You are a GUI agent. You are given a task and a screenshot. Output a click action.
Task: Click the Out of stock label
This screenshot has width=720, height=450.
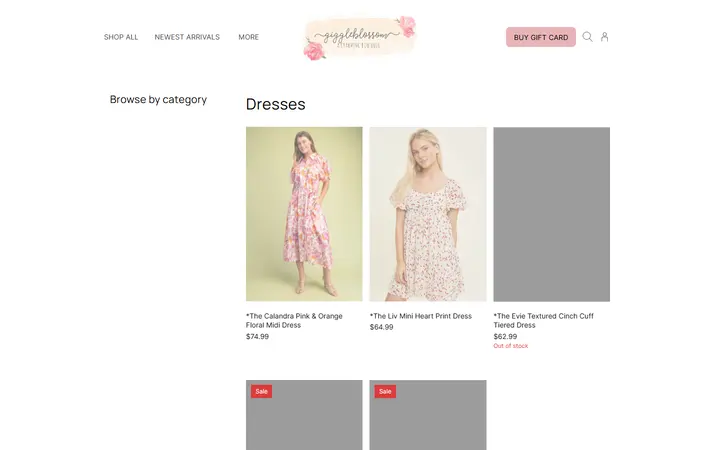[511, 346]
